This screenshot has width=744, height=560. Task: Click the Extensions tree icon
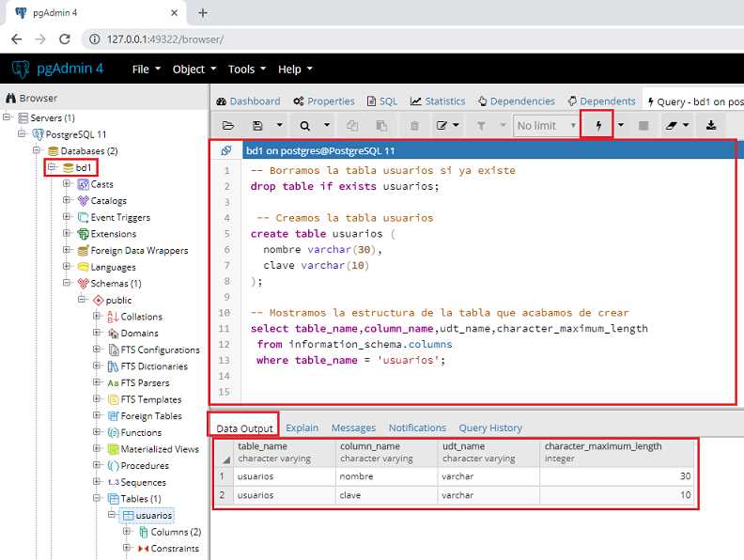click(x=83, y=234)
